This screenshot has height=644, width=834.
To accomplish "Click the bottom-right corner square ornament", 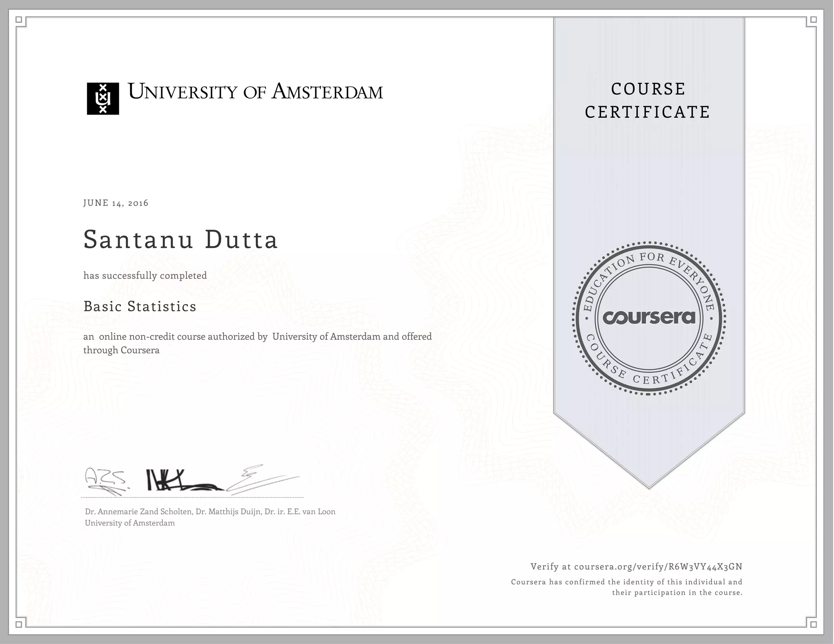I will [x=814, y=624].
